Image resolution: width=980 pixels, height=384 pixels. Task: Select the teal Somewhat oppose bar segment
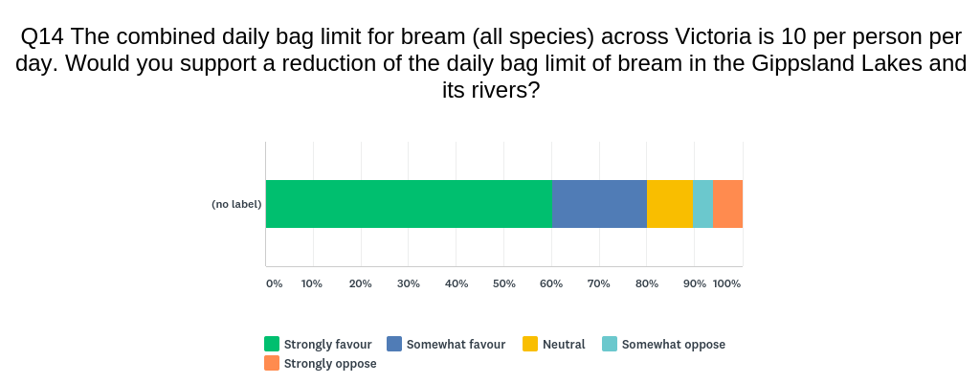click(703, 204)
